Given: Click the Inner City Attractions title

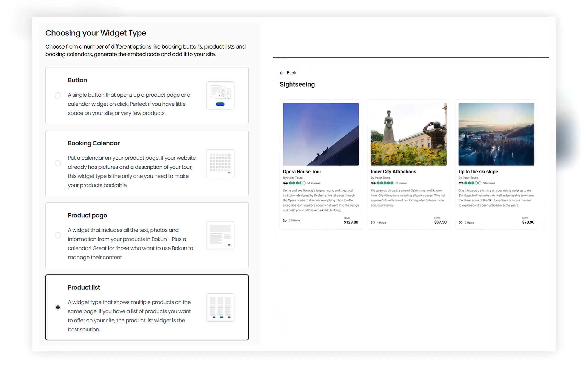Looking at the screenshot, I should (393, 172).
